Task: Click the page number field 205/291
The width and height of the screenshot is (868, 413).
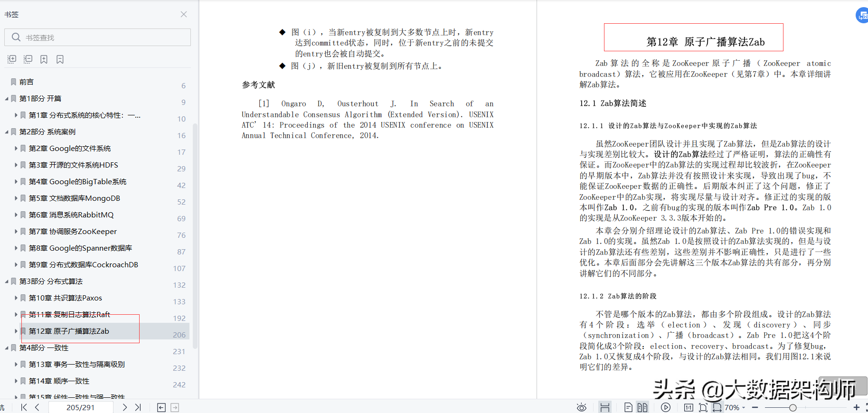Action: 81,407
